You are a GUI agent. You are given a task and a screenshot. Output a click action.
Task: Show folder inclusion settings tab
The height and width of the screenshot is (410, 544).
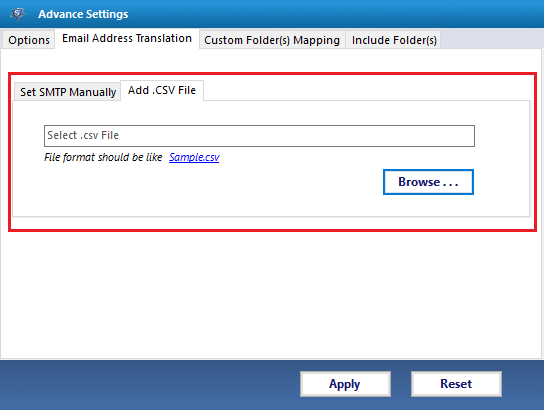(394, 40)
